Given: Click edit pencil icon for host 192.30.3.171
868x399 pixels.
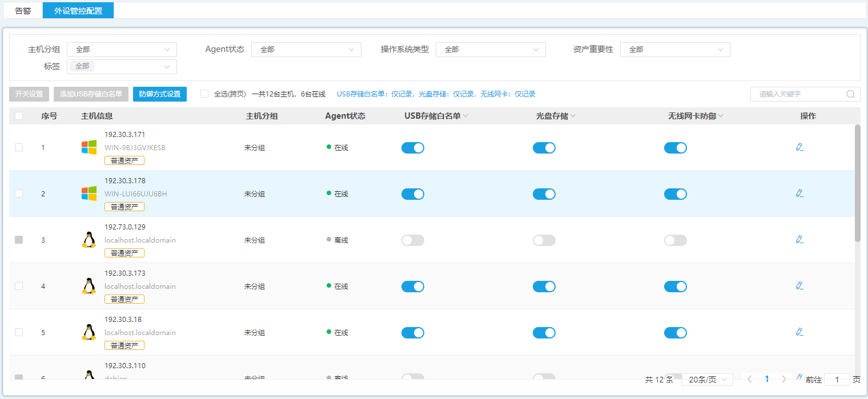Looking at the screenshot, I should [x=799, y=147].
